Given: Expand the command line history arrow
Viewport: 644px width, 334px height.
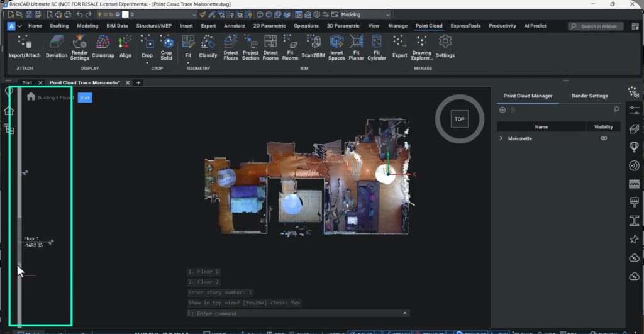Looking at the screenshot, I should pyautogui.click(x=404, y=313).
